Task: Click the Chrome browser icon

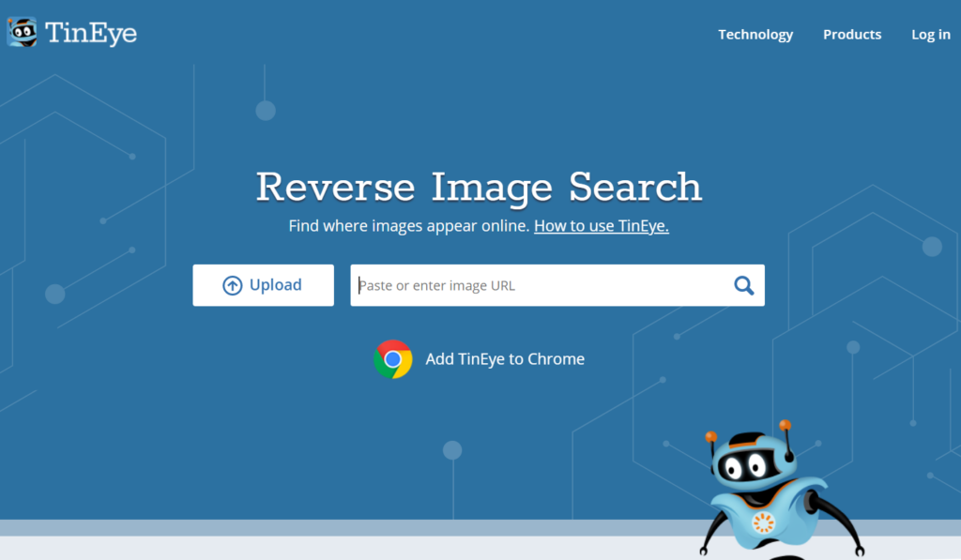Action: tap(393, 359)
